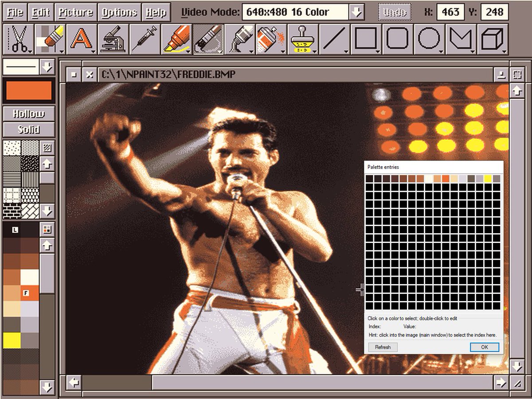Enable Solid shape mode
This screenshot has height=399, width=532.
pyautogui.click(x=29, y=129)
